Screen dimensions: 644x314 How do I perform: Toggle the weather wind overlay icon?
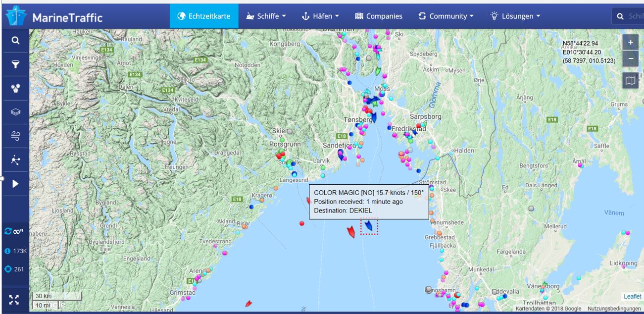coord(15,136)
